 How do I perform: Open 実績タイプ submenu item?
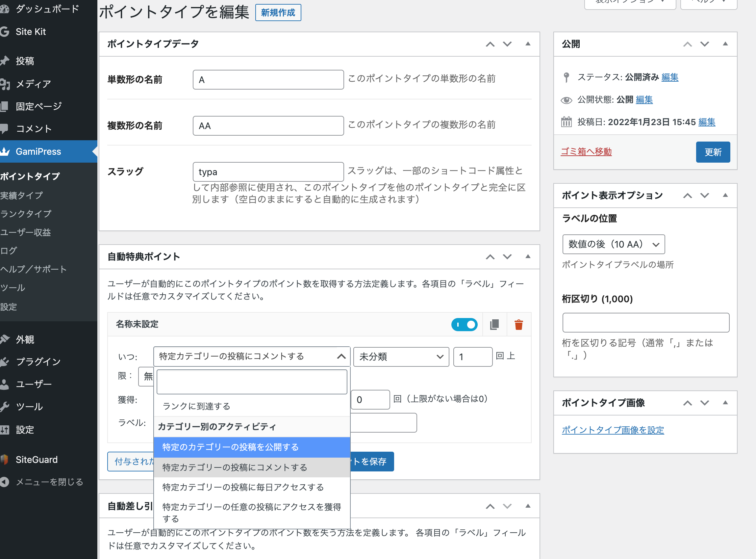pos(22,195)
